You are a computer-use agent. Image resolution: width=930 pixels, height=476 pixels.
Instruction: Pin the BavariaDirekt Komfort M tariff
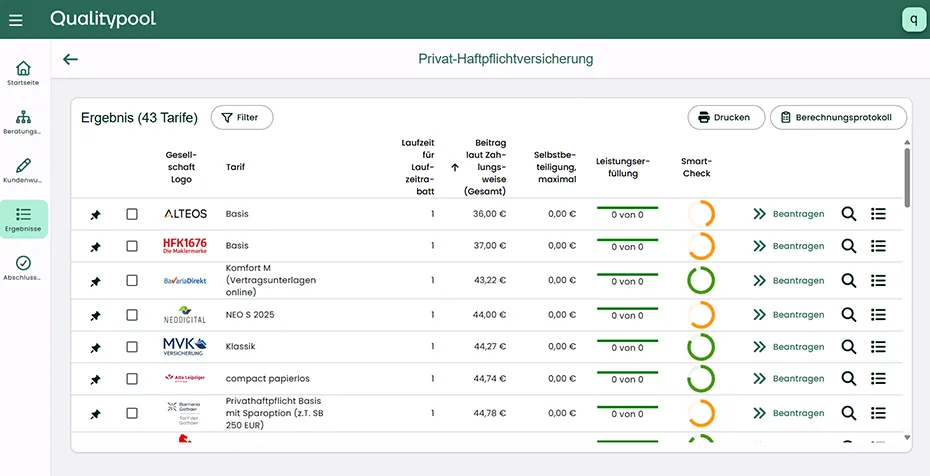[x=95, y=282]
